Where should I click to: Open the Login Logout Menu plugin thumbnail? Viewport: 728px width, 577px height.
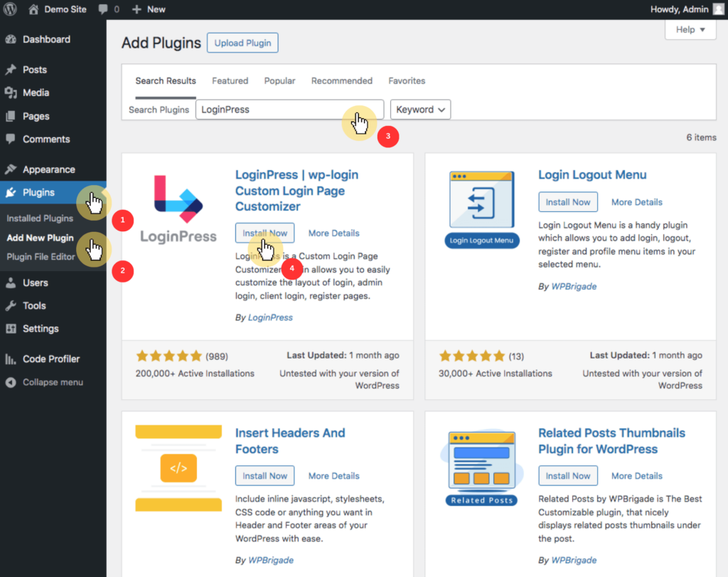[x=482, y=209]
